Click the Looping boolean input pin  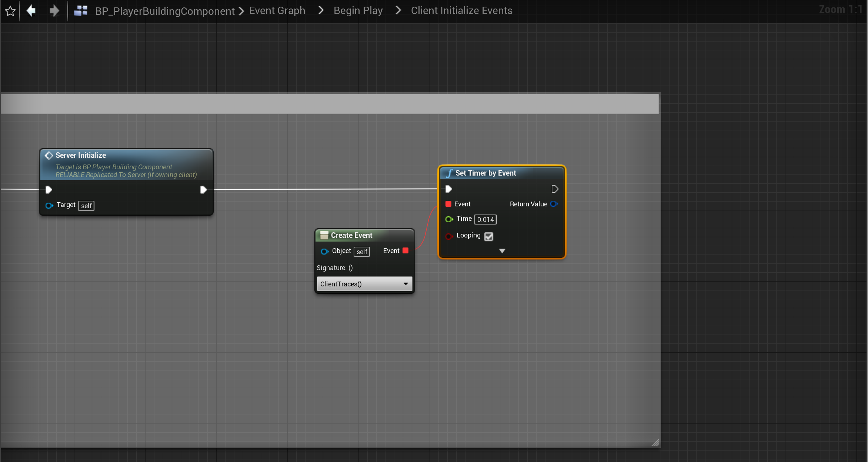tap(449, 236)
